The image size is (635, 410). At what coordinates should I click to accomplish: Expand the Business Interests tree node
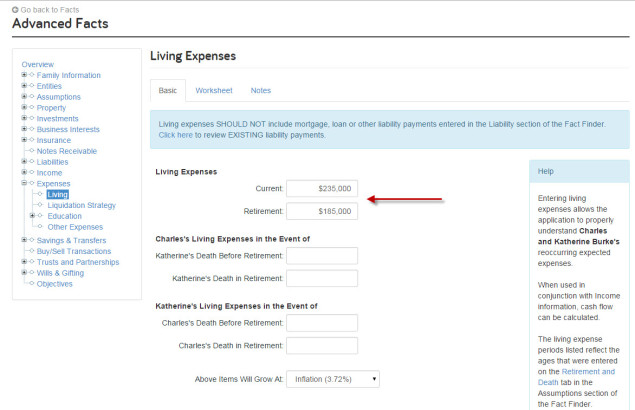(24, 129)
